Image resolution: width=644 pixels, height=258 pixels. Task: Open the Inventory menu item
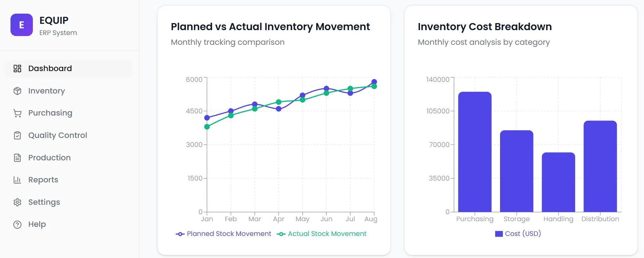coord(46,91)
